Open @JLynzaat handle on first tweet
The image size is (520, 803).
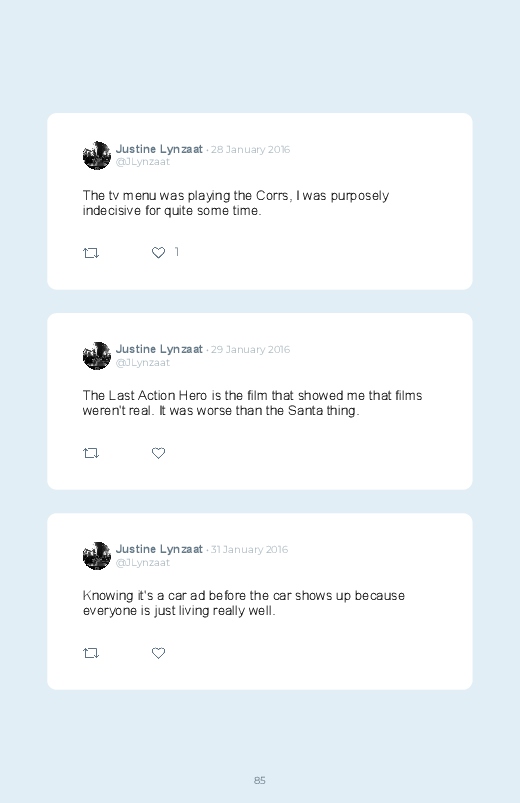coord(142,162)
